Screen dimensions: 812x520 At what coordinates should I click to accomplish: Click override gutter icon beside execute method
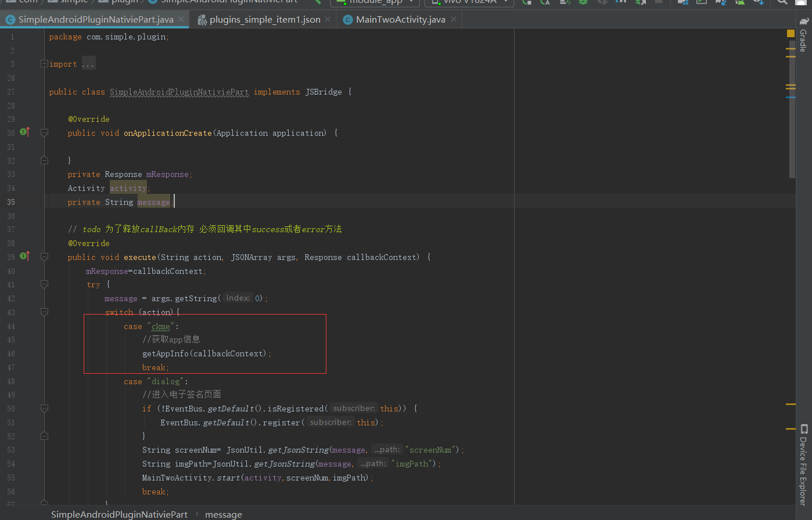25,256
